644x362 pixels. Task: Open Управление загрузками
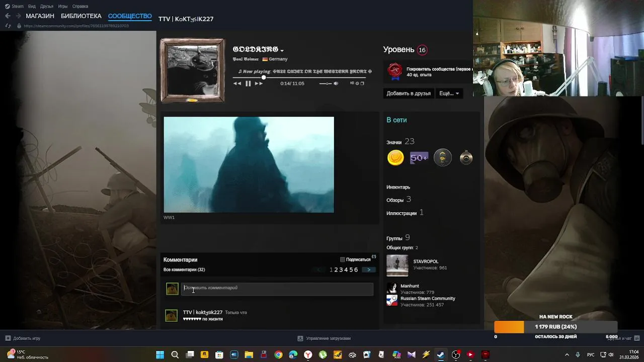pos(324,338)
